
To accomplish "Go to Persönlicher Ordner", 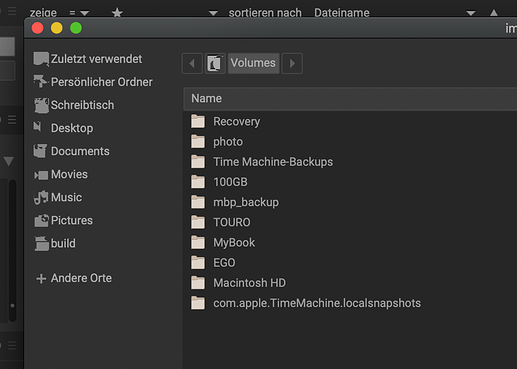I will [93, 82].
